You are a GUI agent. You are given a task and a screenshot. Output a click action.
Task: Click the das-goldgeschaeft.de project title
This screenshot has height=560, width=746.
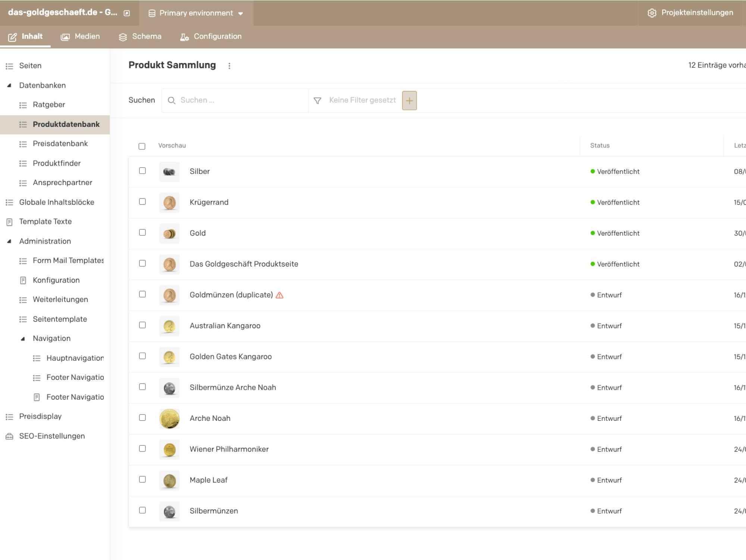[x=63, y=13]
